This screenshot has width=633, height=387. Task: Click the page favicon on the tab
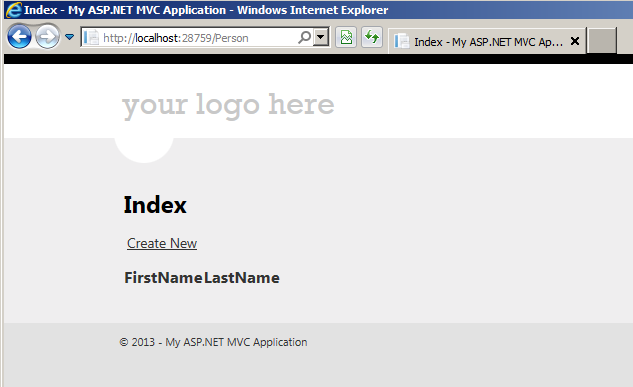click(x=401, y=41)
